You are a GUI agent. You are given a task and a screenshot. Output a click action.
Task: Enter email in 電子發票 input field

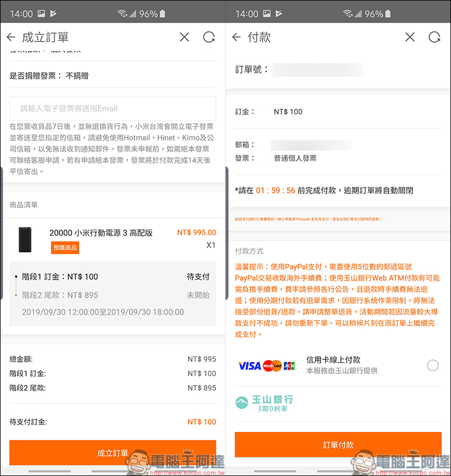point(112,109)
